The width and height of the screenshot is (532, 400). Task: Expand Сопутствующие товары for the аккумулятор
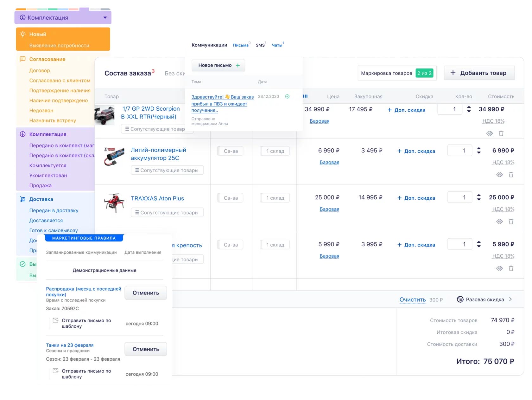[x=167, y=170]
